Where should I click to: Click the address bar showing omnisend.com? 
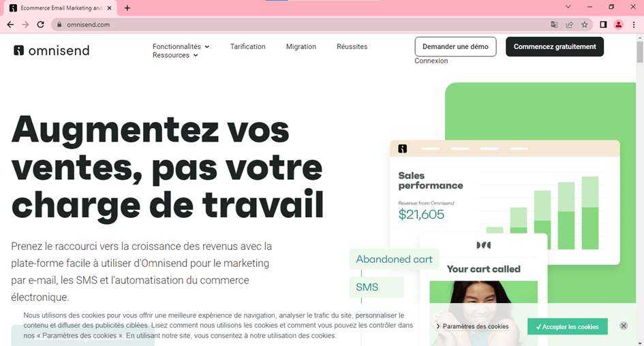point(273,25)
